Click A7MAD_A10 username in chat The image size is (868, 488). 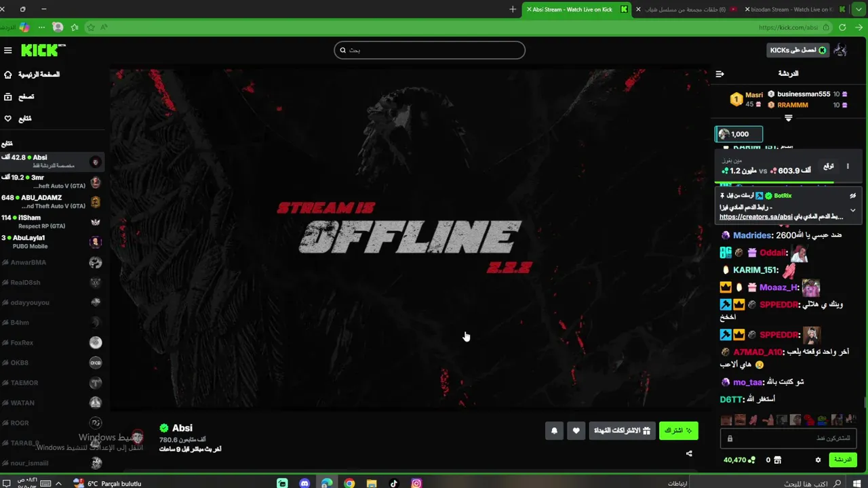tap(757, 352)
